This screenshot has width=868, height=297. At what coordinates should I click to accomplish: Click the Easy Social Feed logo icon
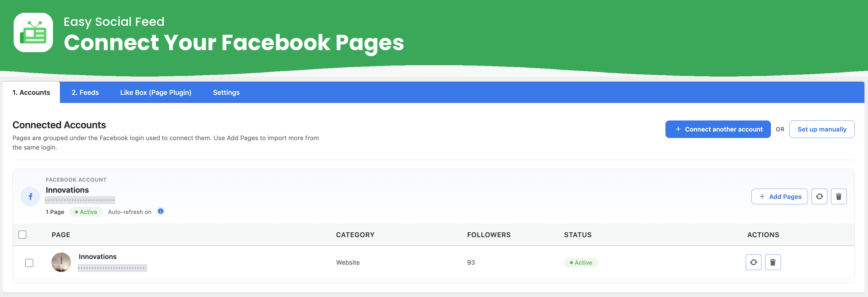33,33
